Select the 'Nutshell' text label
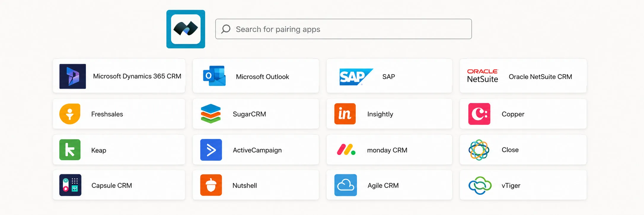This screenshot has width=644, height=215. pyautogui.click(x=245, y=186)
